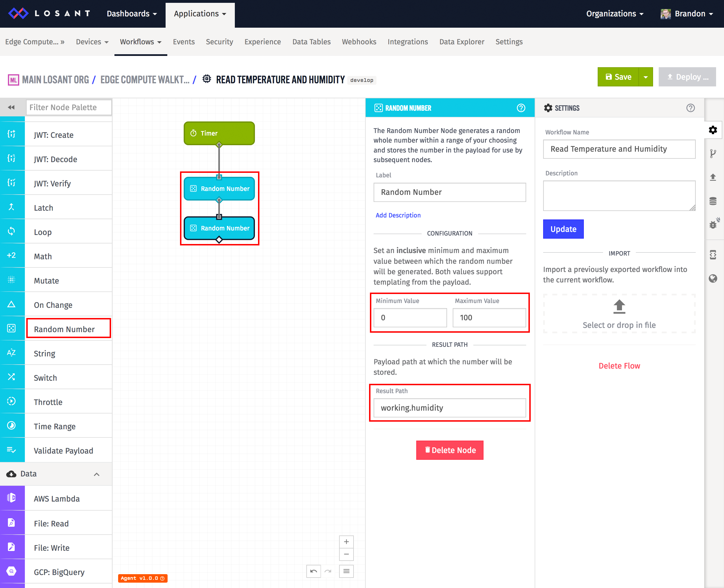Go to the Events tab

[x=184, y=42]
